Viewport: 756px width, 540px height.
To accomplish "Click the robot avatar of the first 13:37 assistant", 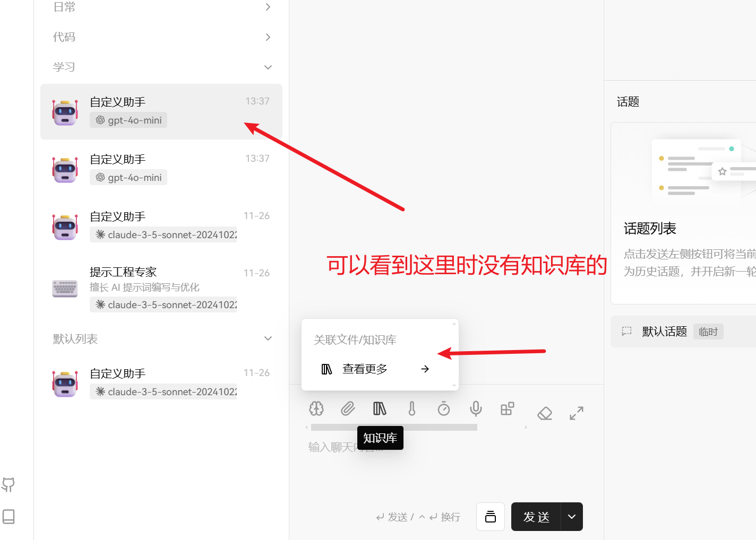I will click(65, 112).
